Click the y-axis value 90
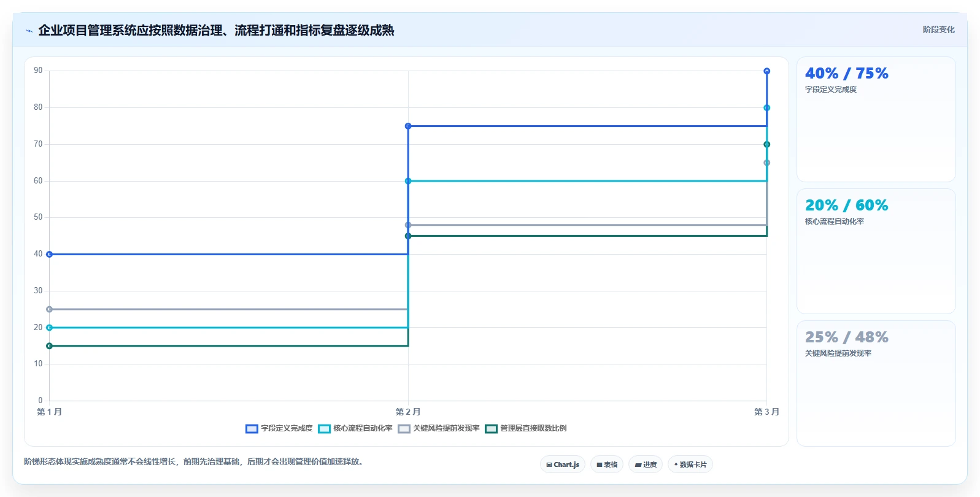The width and height of the screenshot is (980, 497). [x=38, y=71]
